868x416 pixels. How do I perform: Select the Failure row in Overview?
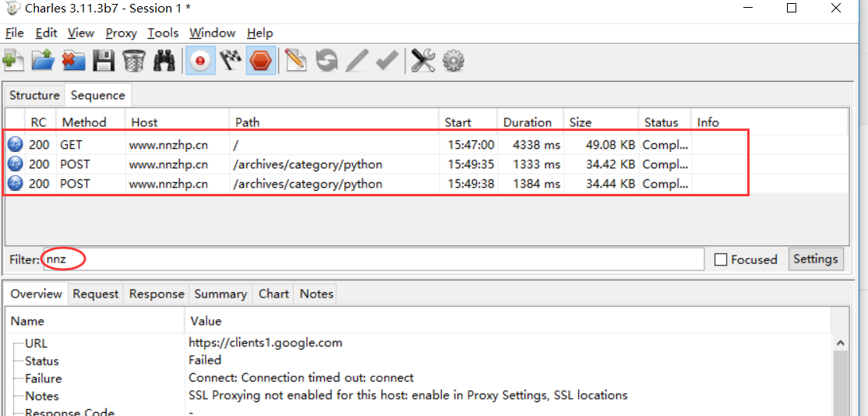pos(418,379)
